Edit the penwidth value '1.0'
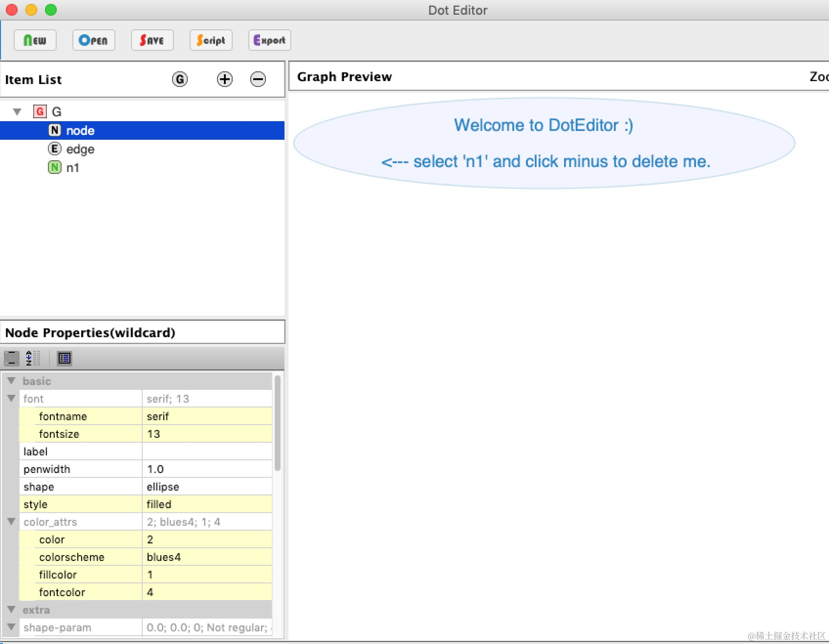 pyautogui.click(x=207, y=469)
